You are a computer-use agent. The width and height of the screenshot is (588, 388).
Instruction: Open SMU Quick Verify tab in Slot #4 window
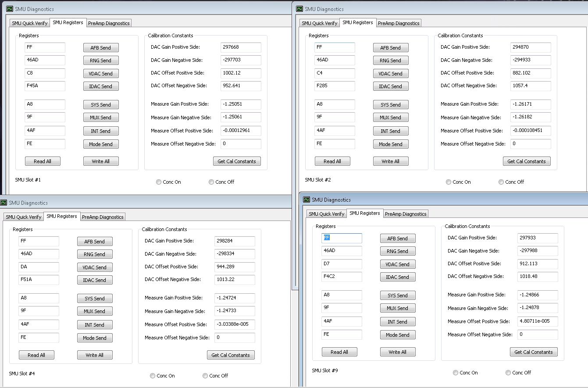24,217
